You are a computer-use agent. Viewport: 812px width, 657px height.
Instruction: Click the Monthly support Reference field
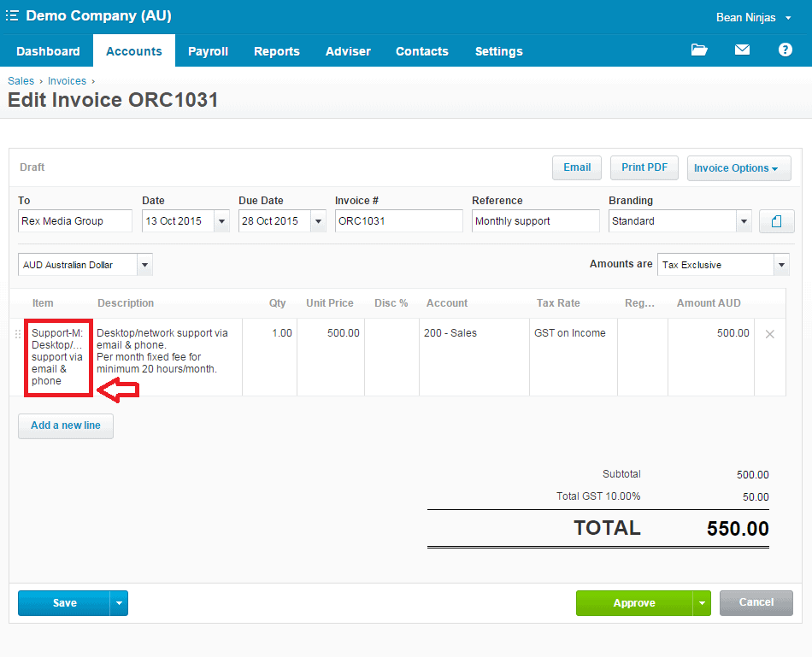pos(534,220)
